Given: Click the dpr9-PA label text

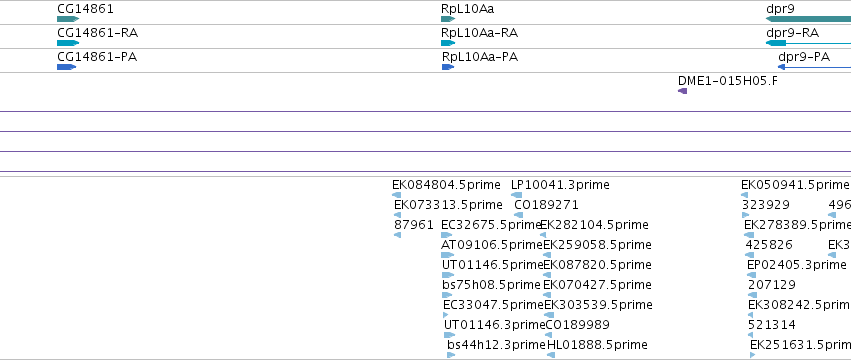Looking at the screenshot, I should pyautogui.click(x=804, y=57).
